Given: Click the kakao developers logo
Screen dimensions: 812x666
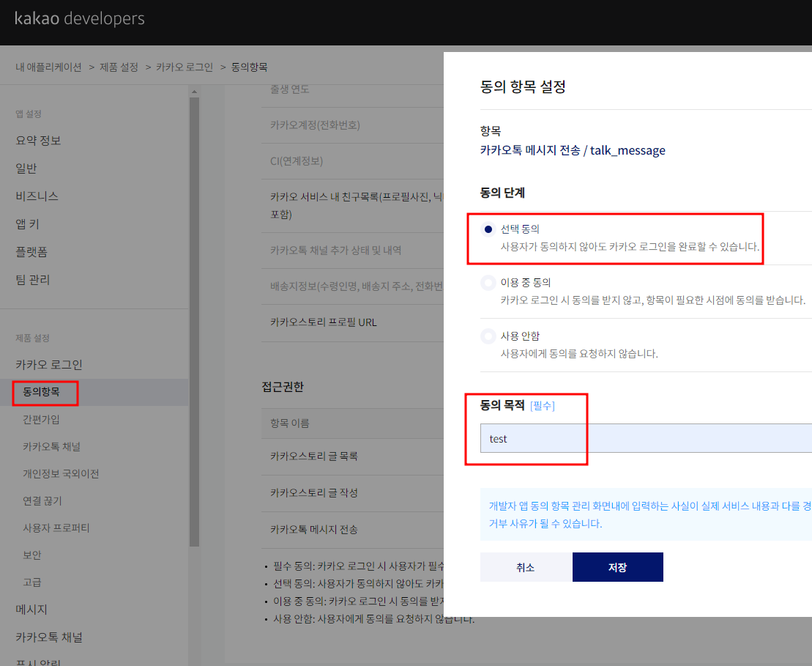Looking at the screenshot, I should point(80,18).
